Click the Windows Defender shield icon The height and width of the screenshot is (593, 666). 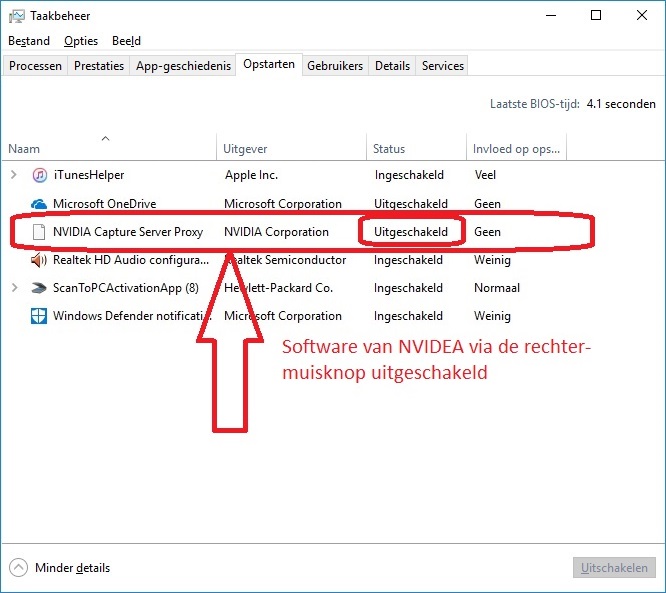pyautogui.click(x=39, y=316)
